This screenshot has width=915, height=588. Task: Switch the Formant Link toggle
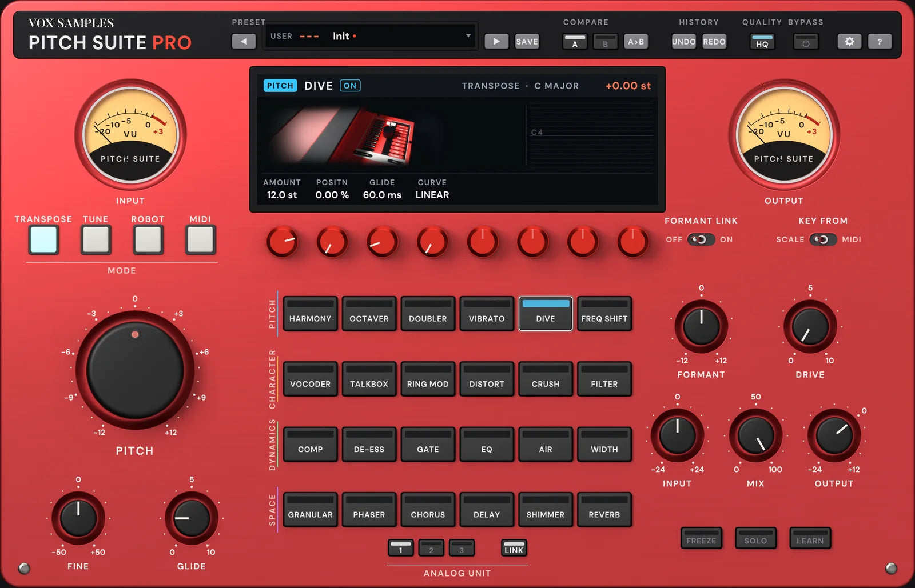[701, 239]
